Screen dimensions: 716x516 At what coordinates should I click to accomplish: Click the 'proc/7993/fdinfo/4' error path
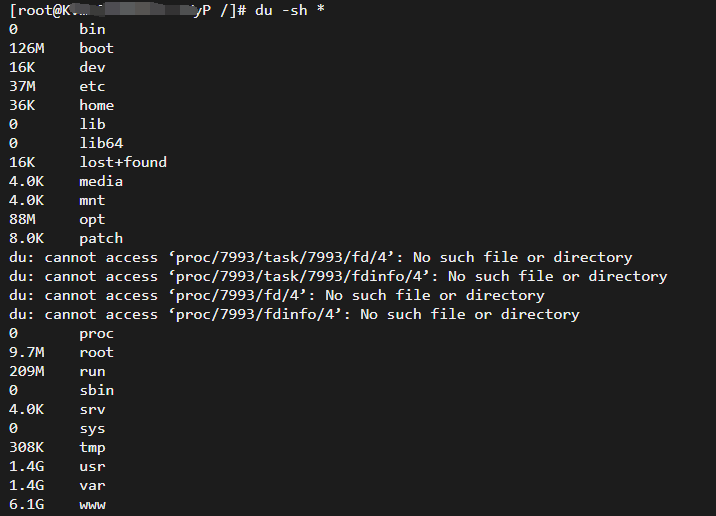[x=255, y=315]
